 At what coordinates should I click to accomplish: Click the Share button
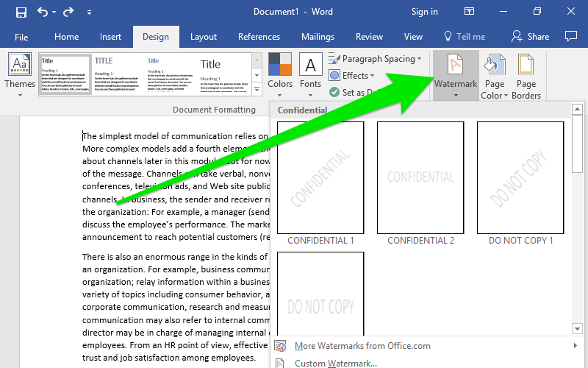pyautogui.click(x=530, y=36)
